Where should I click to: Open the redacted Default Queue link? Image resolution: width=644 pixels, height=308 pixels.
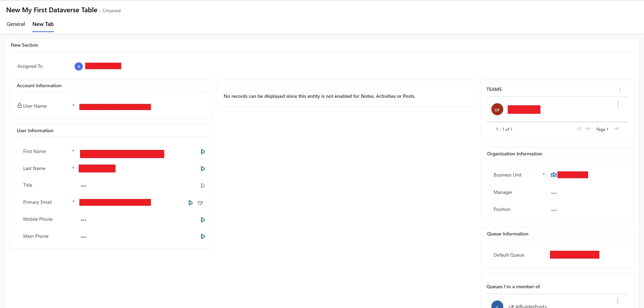coord(574,255)
